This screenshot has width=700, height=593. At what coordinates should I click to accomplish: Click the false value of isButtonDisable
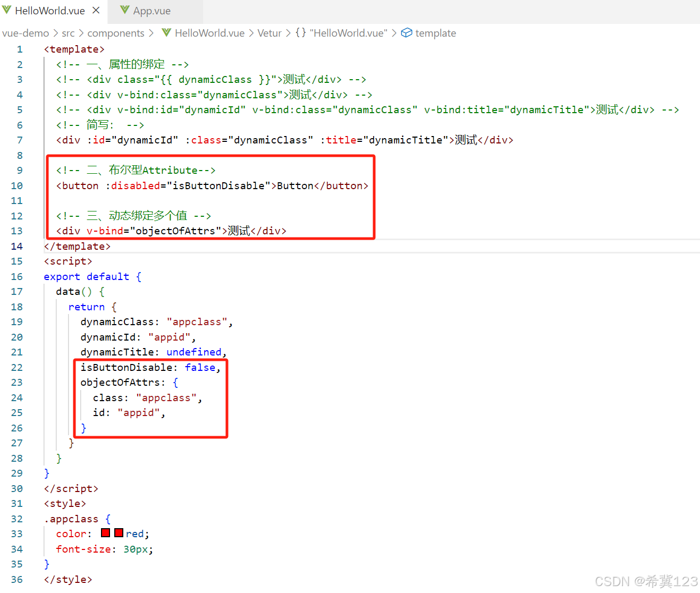click(200, 367)
